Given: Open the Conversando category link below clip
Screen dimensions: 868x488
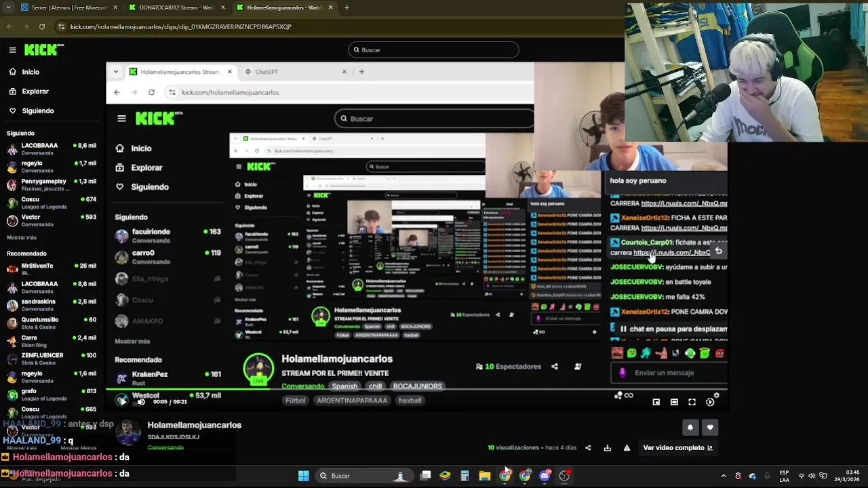Looking at the screenshot, I should (x=165, y=447).
